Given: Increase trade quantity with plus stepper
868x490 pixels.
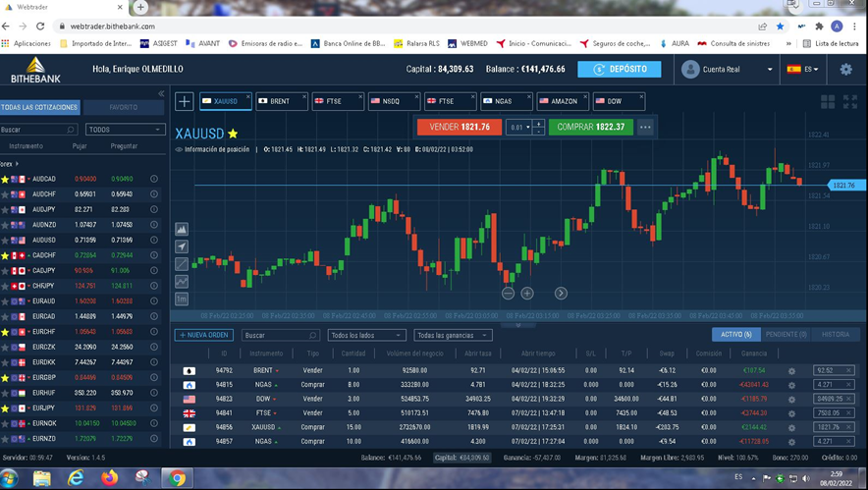Looking at the screenshot, I should pyautogui.click(x=539, y=123).
